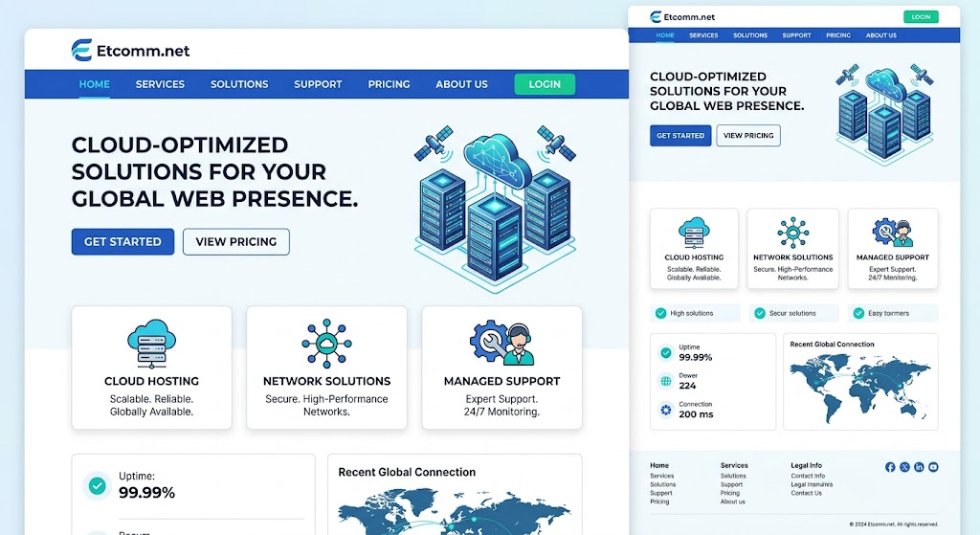Screen dimensions: 980x535
Task: Click the checkmark icon on Secur solutions
Action: tap(760, 313)
